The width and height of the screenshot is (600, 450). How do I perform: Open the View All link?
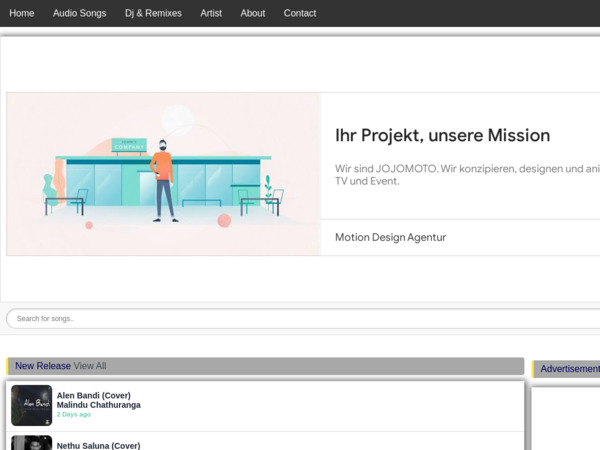(x=90, y=366)
